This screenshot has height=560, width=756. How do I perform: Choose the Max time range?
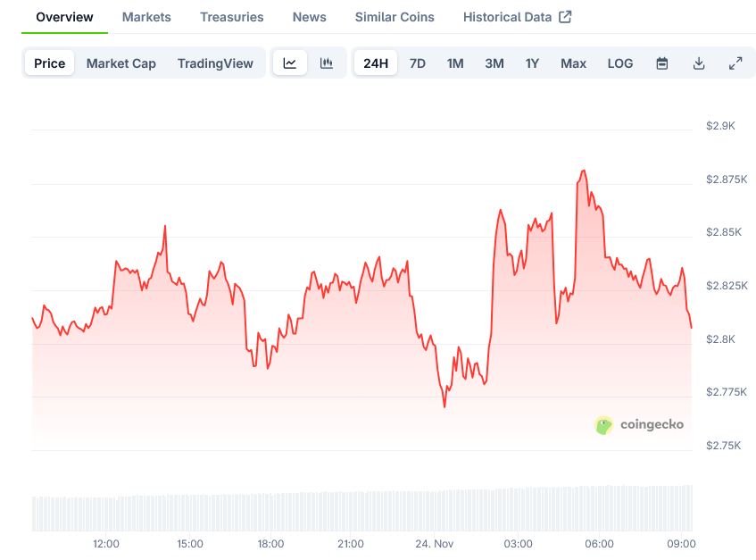[x=573, y=63]
